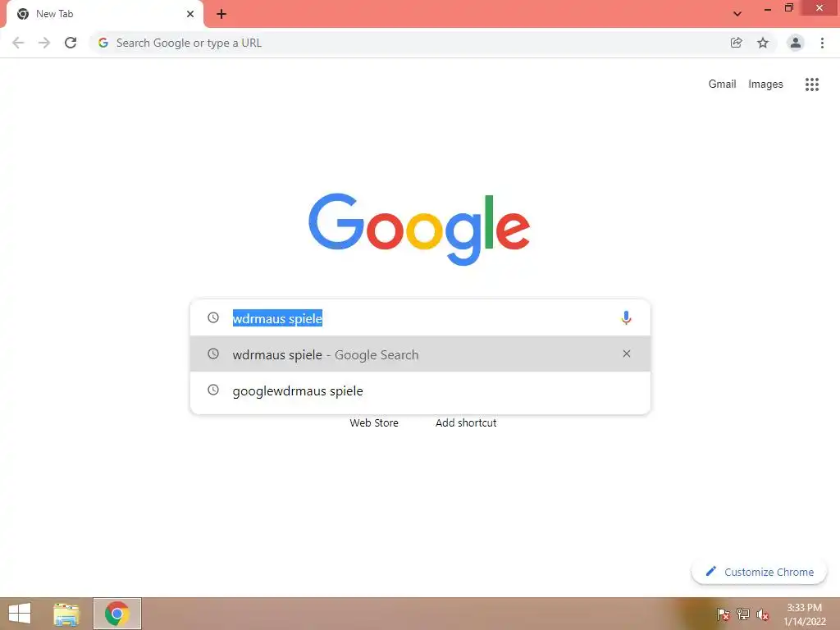The width and height of the screenshot is (840, 630).
Task: Click the network tray icon
Action: [743, 614]
